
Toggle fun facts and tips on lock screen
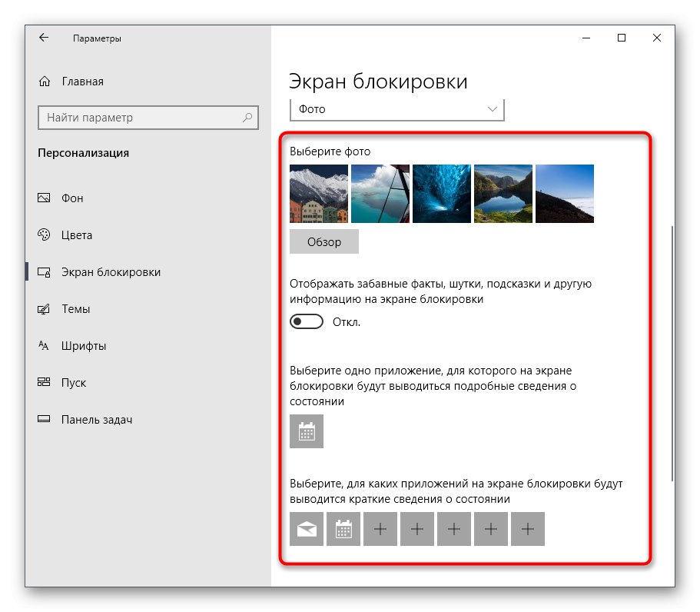click(306, 321)
